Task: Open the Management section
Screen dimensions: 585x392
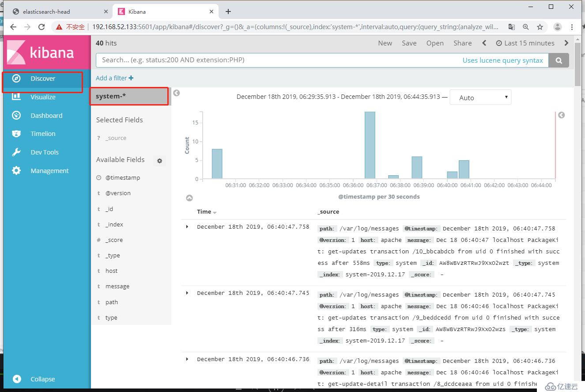Action: (49, 171)
